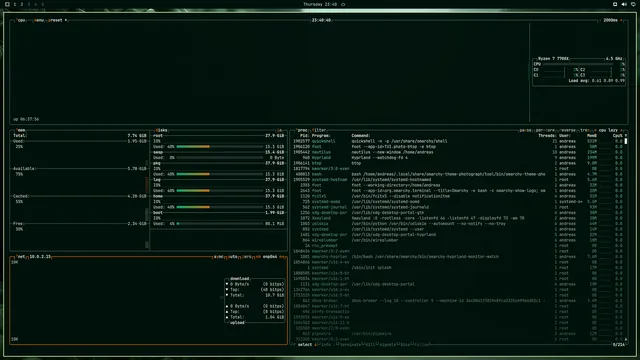Click signals in the process footer
This screenshot has width=640, height=360.
(x=388, y=345)
